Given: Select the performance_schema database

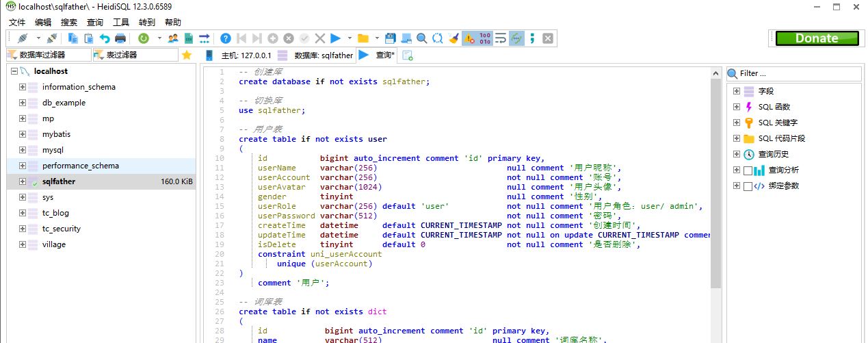Looking at the screenshot, I should [80, 166].
